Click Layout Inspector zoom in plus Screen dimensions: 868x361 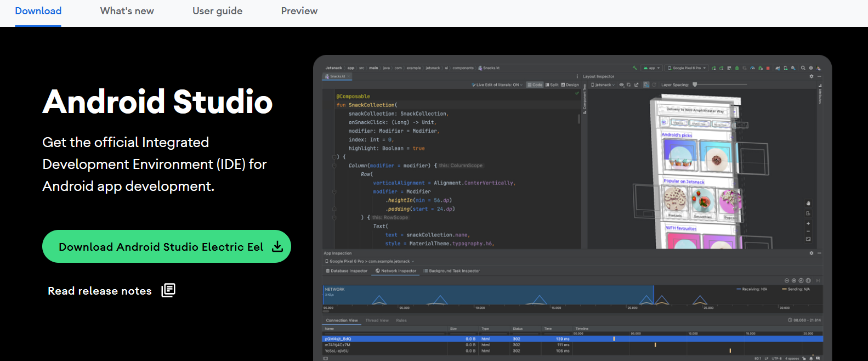[x=808, y=224]
